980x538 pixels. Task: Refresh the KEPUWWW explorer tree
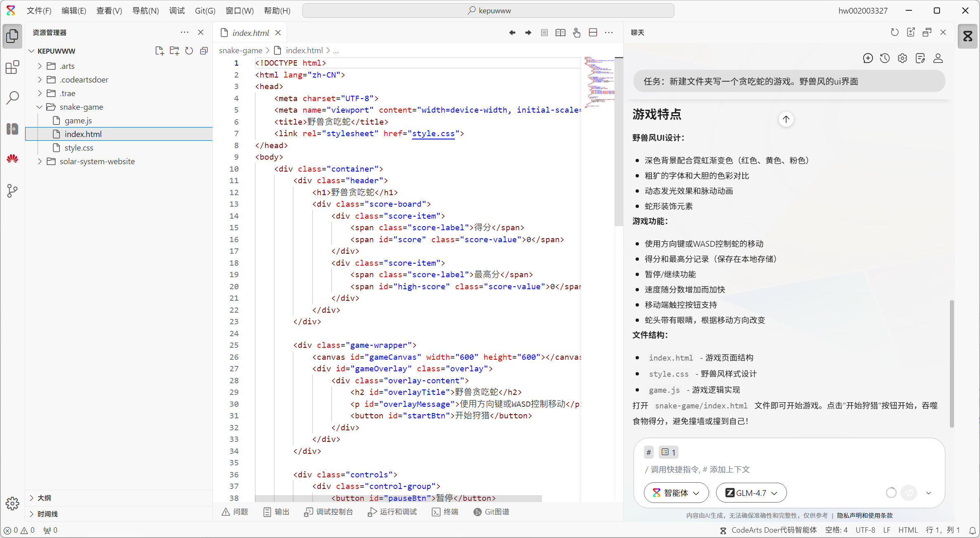[189, 51]
